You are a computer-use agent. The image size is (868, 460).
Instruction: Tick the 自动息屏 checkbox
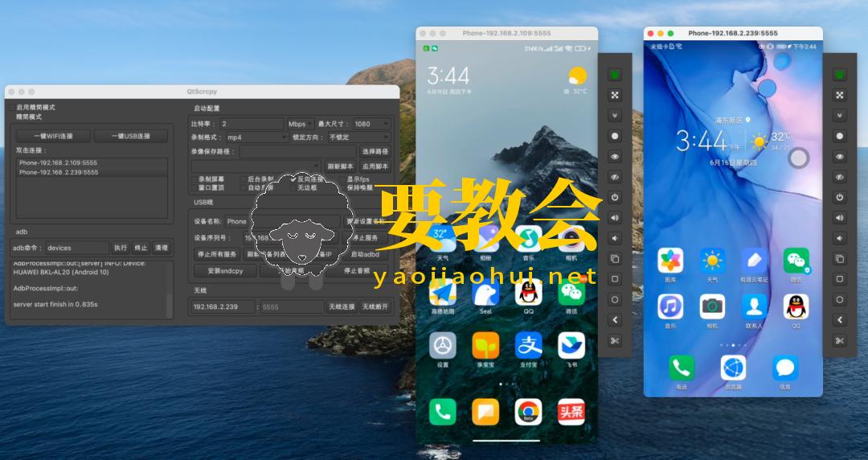(244, 188)
